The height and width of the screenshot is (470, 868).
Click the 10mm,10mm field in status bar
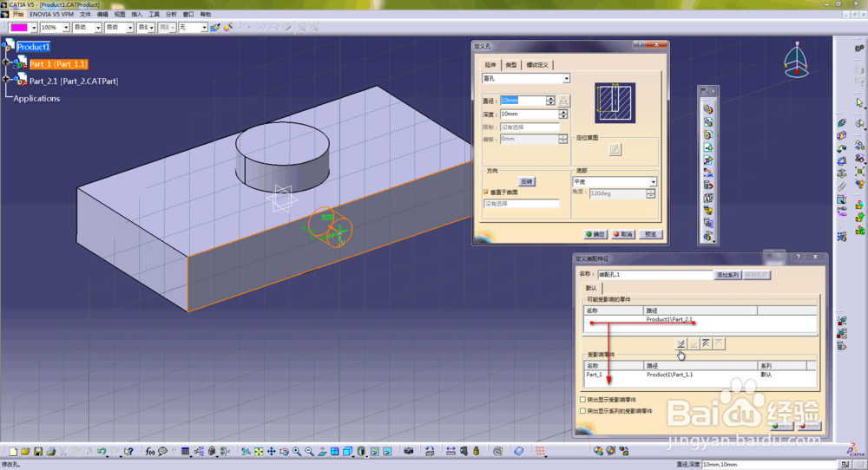pyautogui.click(x=769, y=465)
